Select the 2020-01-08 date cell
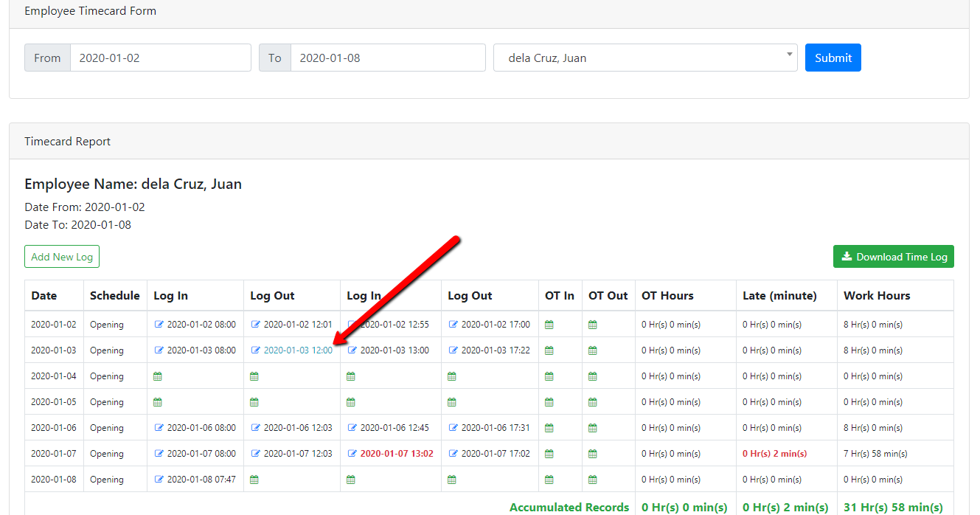Screen dimensions: 980x515 [54, 480]
